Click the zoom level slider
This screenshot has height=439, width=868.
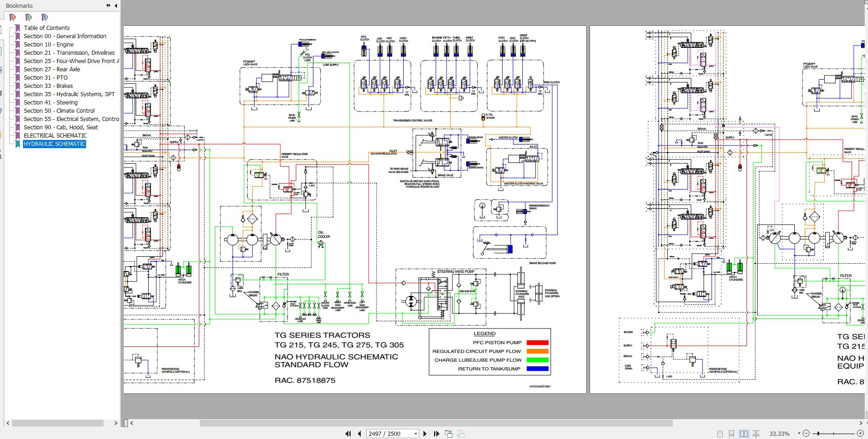[834, 433]
